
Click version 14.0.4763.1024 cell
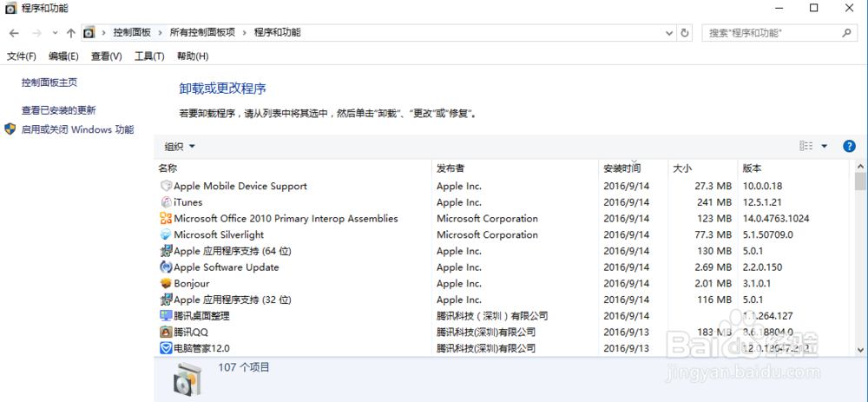(x=775, y=218)
